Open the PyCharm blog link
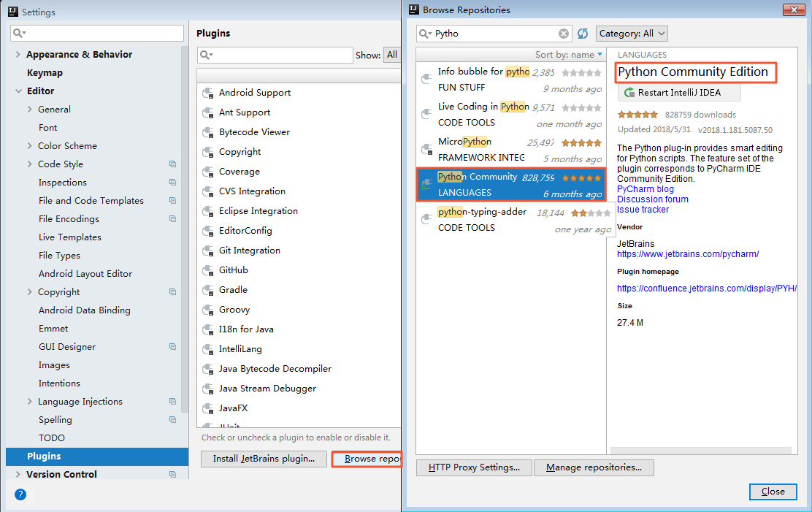The height and width of the screenshot is (512, 812). (646, 189)
